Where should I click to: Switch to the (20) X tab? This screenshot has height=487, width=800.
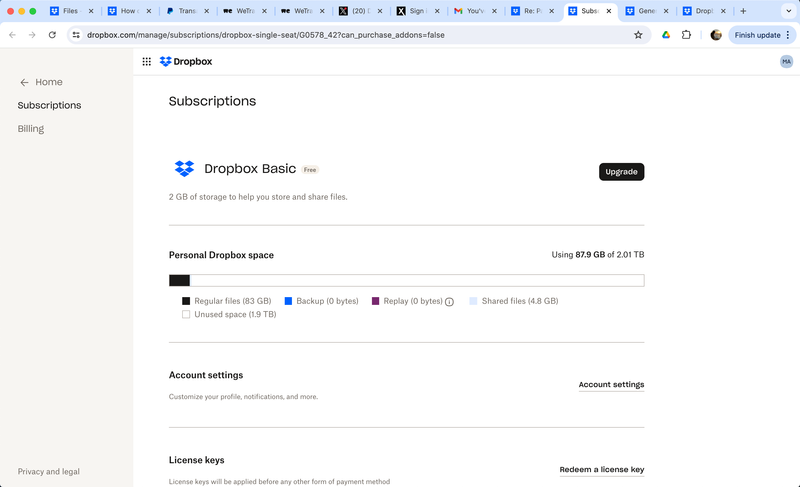pos(359,11)
